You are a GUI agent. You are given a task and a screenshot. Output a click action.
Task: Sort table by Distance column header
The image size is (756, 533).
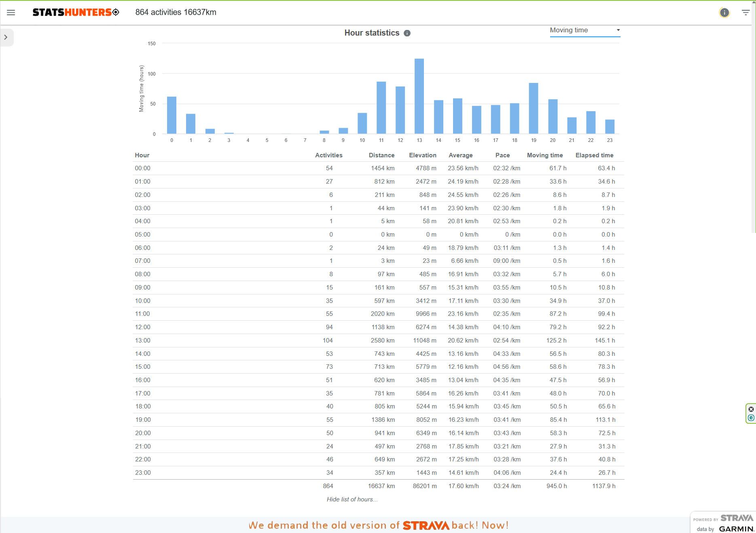381,155
